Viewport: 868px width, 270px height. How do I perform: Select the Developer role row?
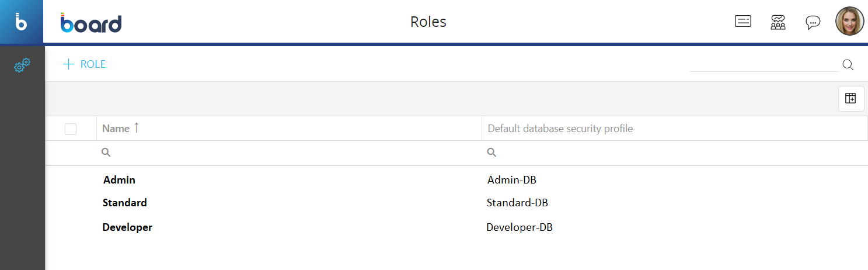[x=127, y=227]
